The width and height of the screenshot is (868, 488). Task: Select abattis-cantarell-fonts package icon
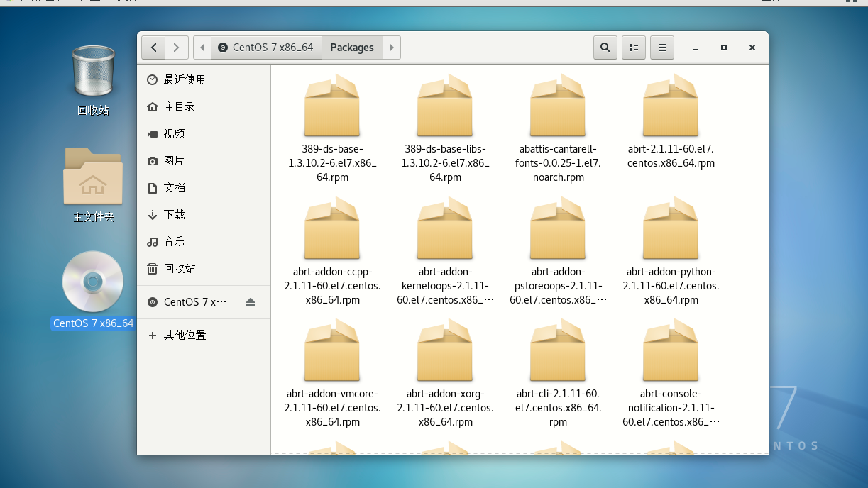[558, 105]
